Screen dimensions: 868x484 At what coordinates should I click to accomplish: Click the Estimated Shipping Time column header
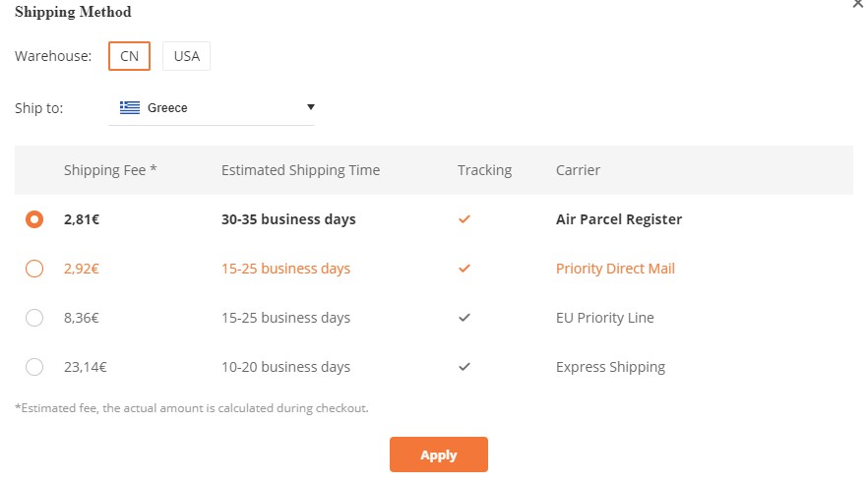click(300, 170)
